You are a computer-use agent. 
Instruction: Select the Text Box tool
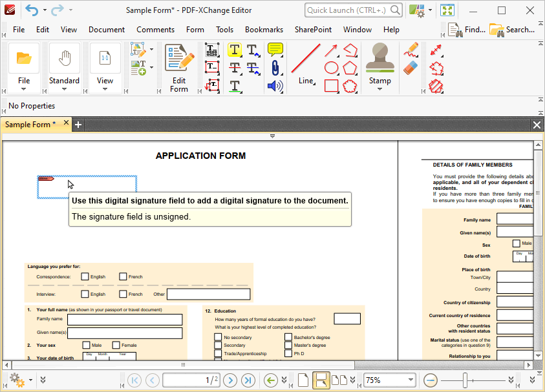[x=211, y=67]
